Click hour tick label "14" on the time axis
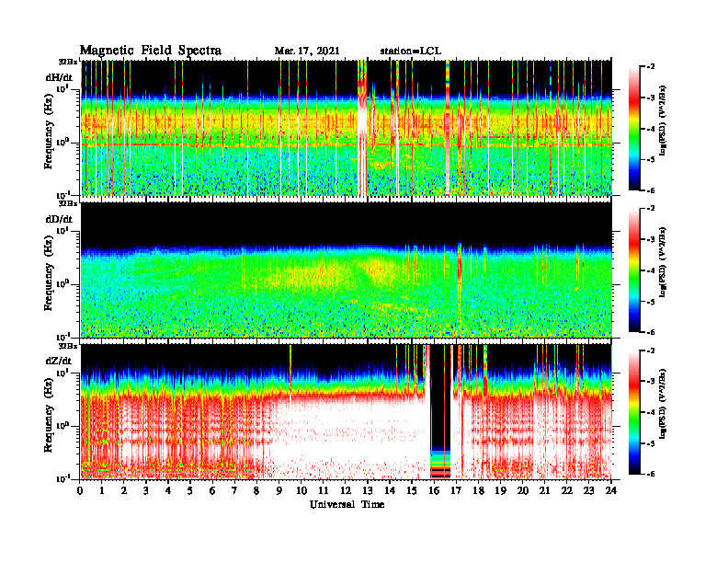This screenshot has height=563, width=728. tap(390, 491)
